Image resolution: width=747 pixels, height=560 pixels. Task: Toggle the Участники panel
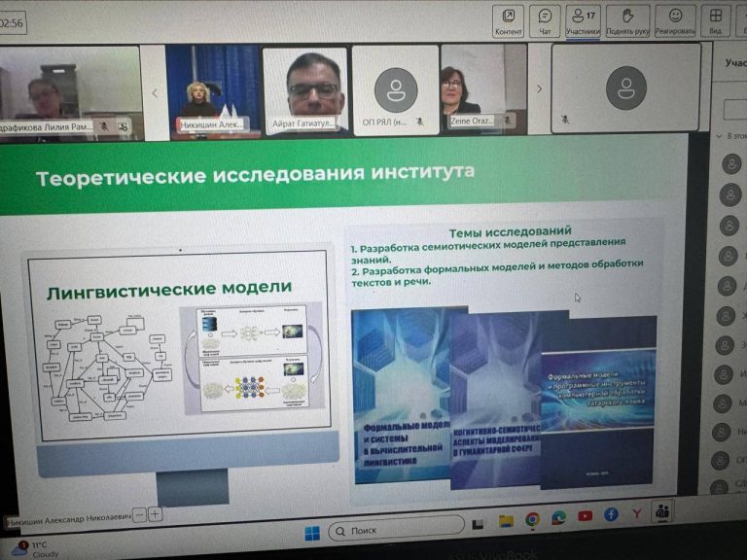coord(583,19)
